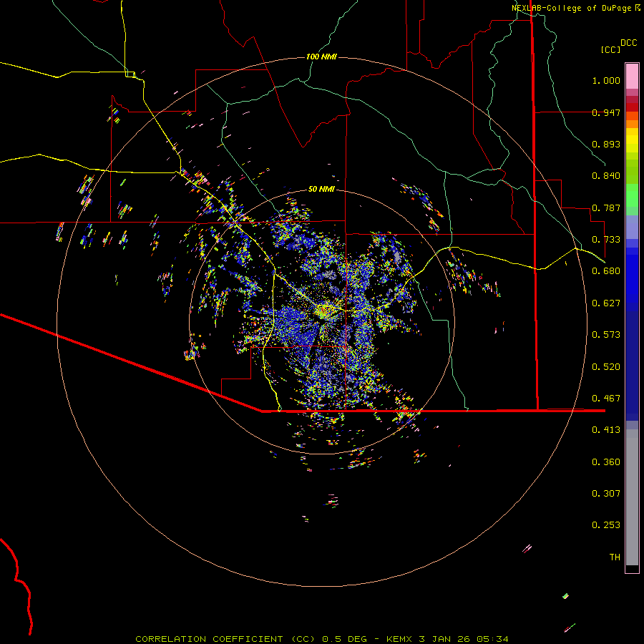Click the TH threshold label
Image resolution: width=644 pixels, height=644 pixels.
click(615, 557)
